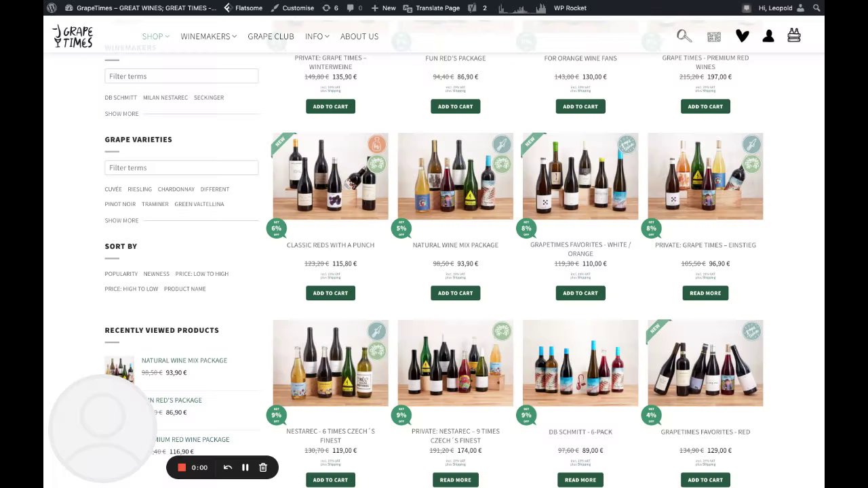The image size is (868, 488).
Task: Open the wishlist heart icon
Action: [x=742, y=36]
